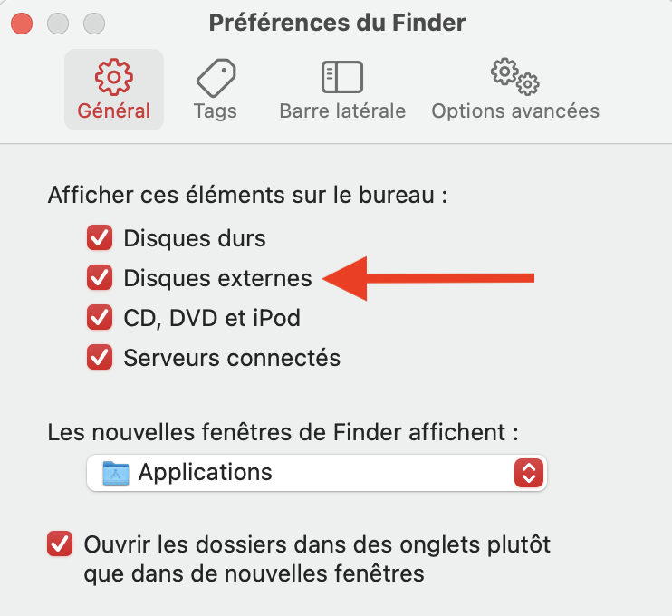The width and height of the screenshot is (672, 616).
Task: Disable CD, DVD et iPod checkbox
Action: [99, 318]
